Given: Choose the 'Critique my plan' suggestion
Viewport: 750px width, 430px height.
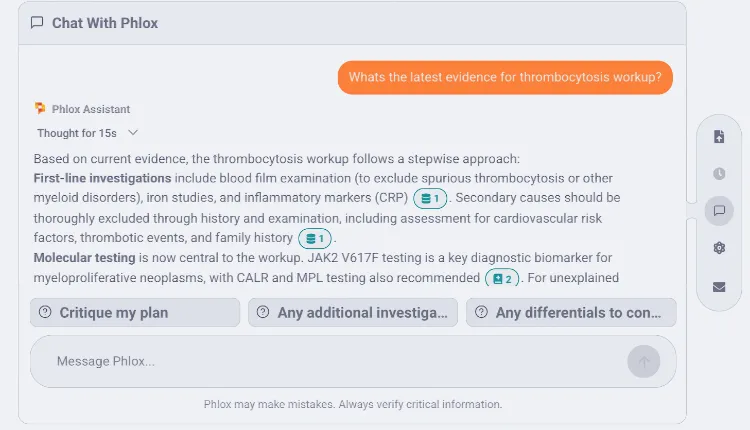Looking at the screenshot, I should pyautogui.click(x=135, y=313).
